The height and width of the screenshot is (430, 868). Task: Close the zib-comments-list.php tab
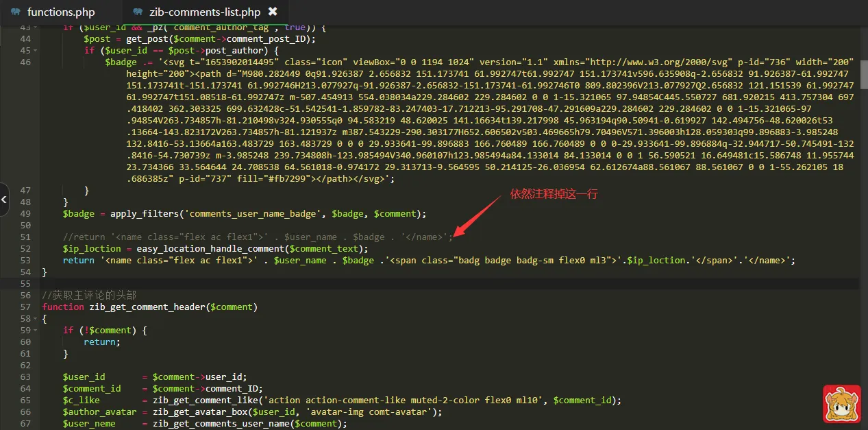[x=273, y=12]
